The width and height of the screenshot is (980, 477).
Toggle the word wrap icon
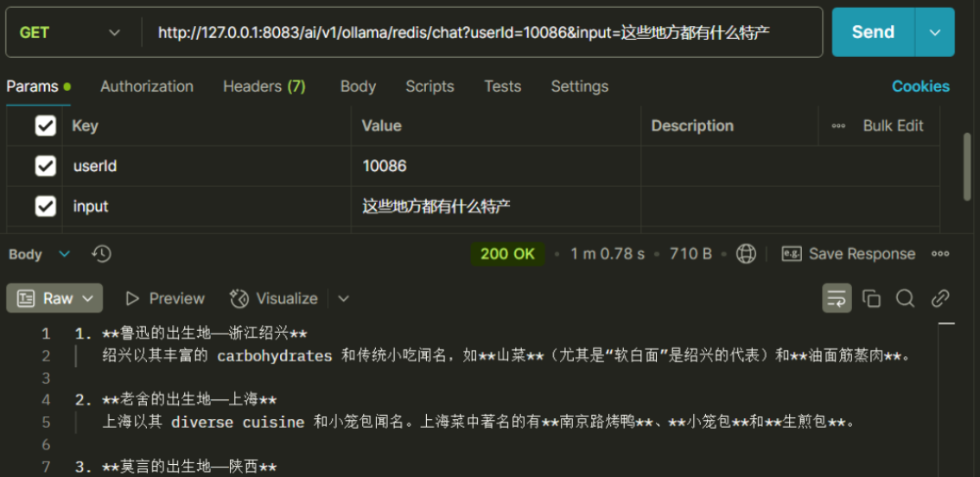(837, 299)
